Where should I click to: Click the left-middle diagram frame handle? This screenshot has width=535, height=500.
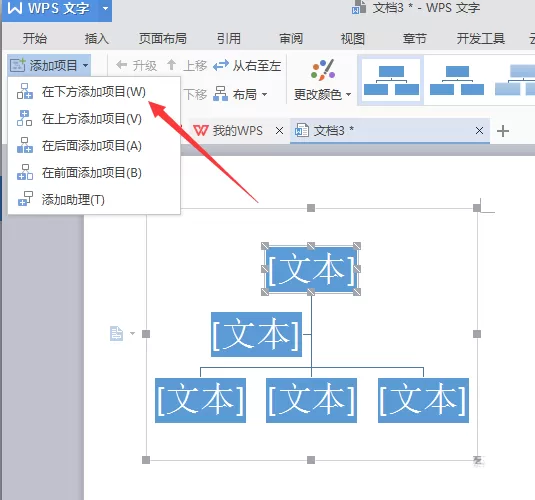point(146,334)
